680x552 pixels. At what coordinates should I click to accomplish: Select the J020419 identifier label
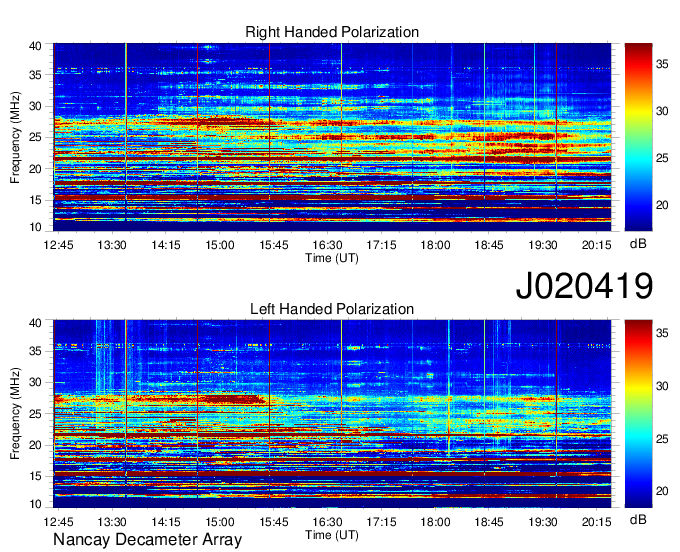tap(584, 286)
